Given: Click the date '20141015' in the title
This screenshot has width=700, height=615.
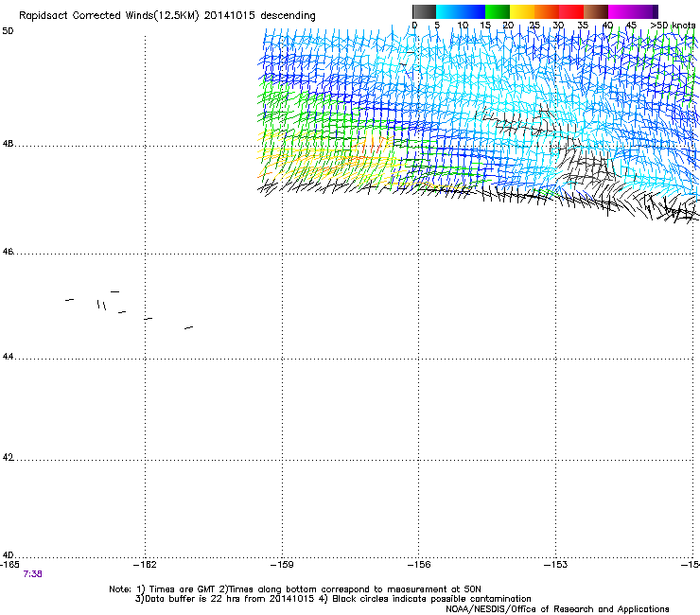Looking at the screenshot, I should click(x=230, y=15).
